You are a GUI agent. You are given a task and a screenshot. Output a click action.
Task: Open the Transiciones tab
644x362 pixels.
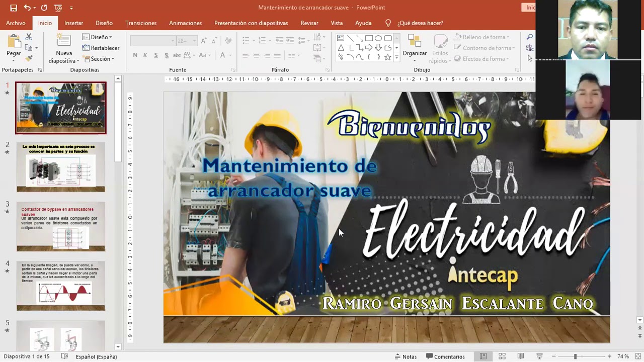tap(141, 23)
